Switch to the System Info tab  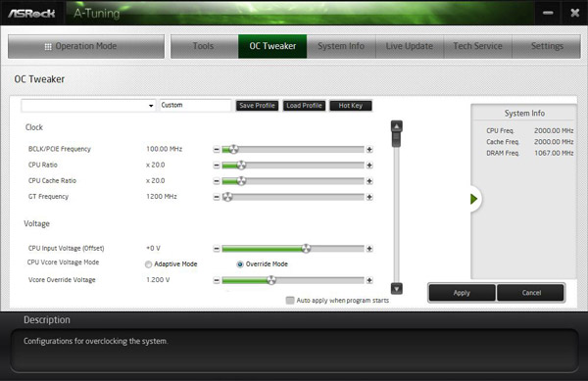click(x=341, y=46)
